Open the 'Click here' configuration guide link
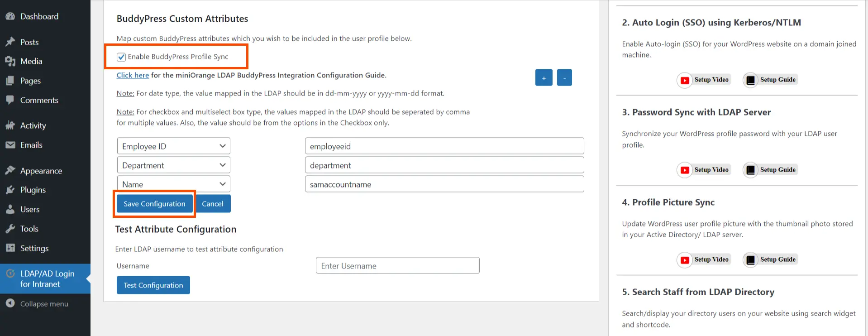 [133, 75]
